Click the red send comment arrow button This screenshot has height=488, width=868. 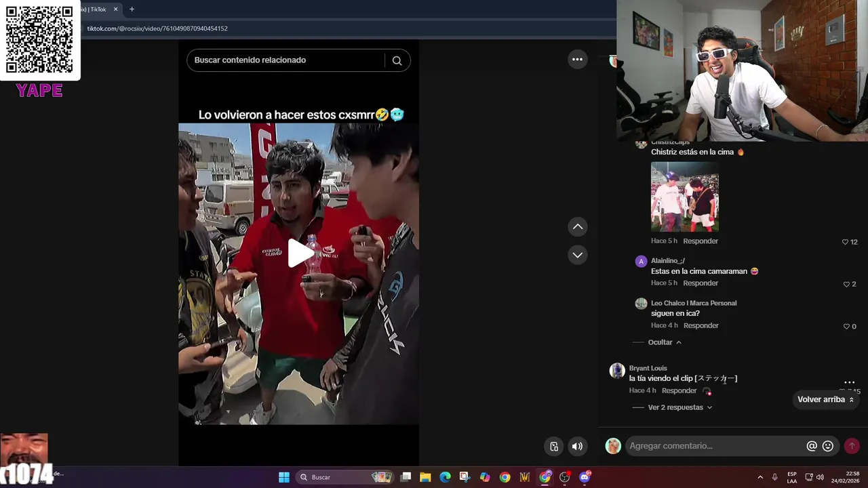point(852,446)
